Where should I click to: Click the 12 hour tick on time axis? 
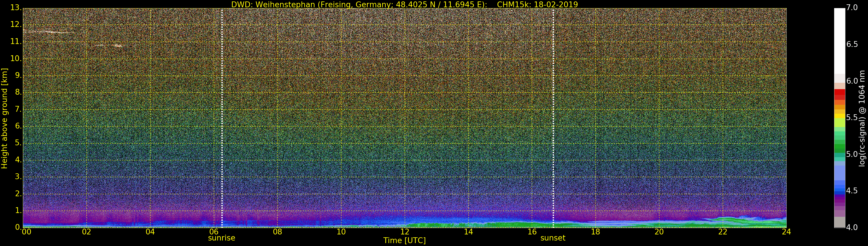coord(405,232)
